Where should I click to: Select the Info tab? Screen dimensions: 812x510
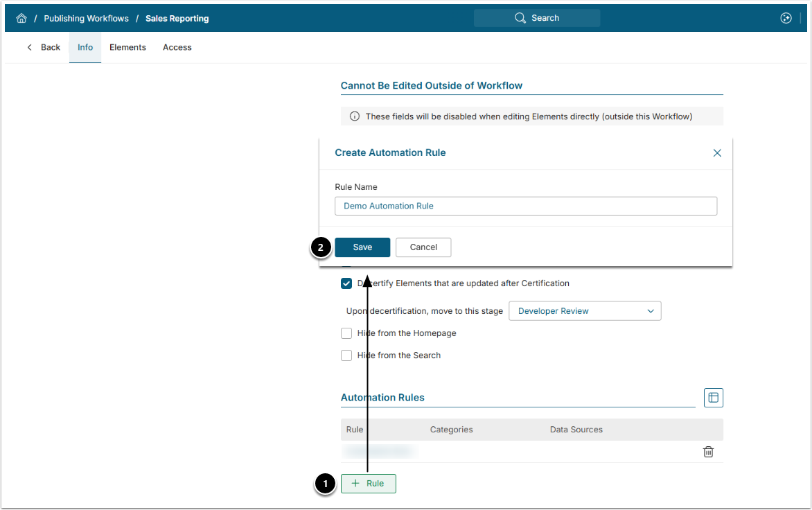(85, 48)
